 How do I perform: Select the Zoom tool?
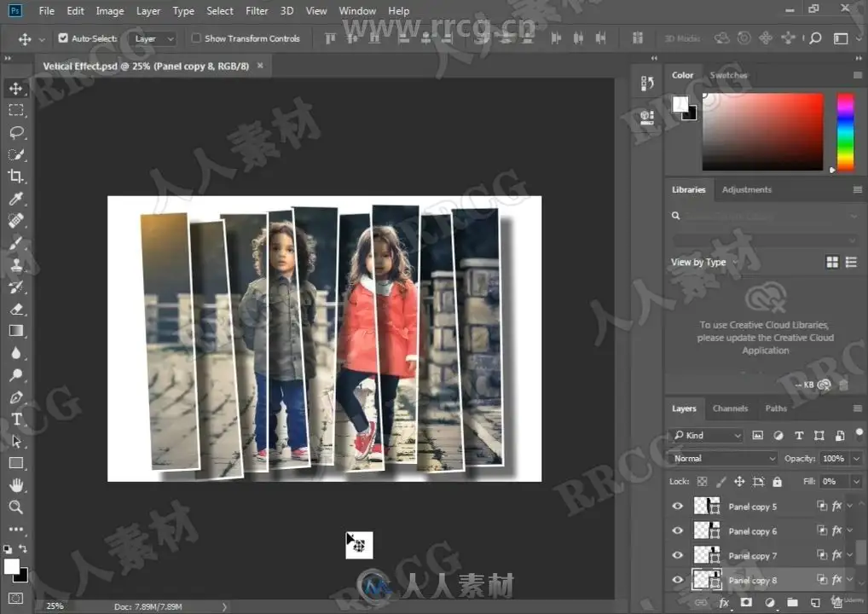coord(16,507)
